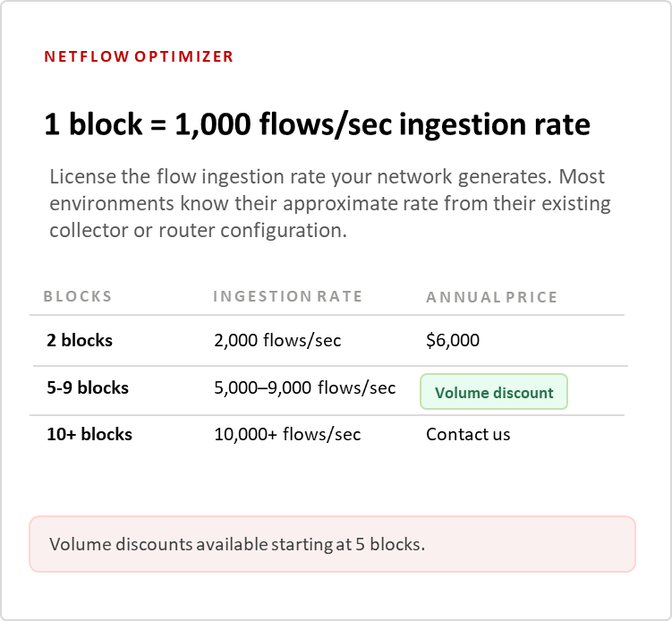
Task: Click the '5,000–9,000 flows/sec' cell
Action: coord(304,388)
